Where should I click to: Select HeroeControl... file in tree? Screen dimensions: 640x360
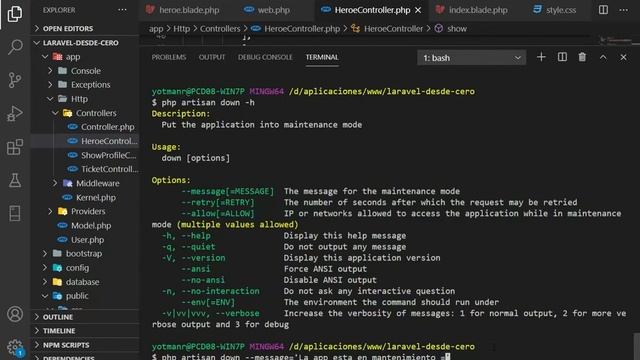click(85, 141)
